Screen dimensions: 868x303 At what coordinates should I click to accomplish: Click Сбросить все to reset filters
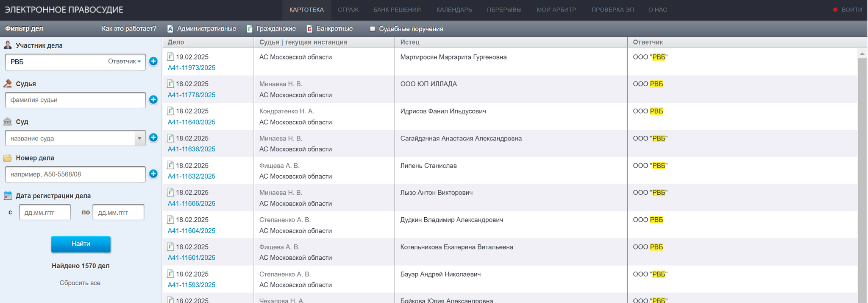(x=80, y=283)
